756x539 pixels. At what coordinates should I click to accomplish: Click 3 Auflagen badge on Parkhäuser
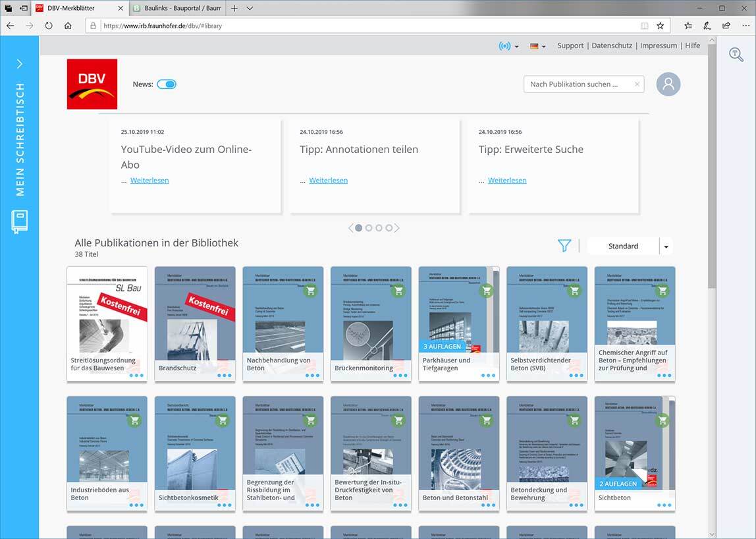pyautogui.click(x=442, y=347)
